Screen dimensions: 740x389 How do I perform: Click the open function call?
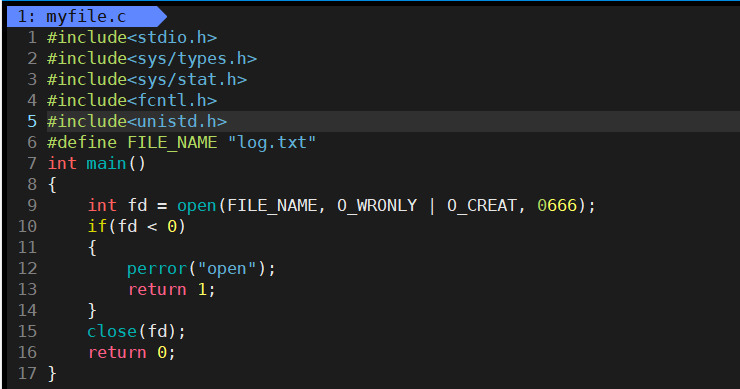click(x=197, y=205)
